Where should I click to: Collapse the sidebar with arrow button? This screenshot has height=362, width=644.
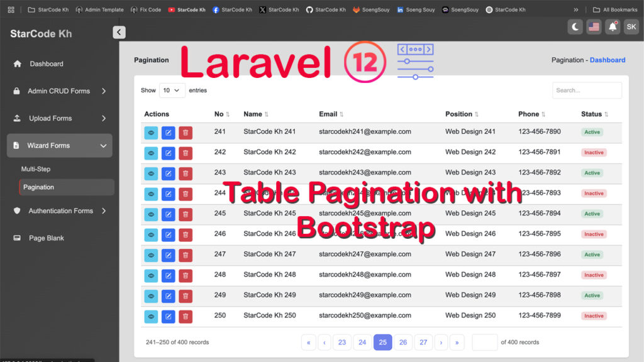tap(119, 33)
